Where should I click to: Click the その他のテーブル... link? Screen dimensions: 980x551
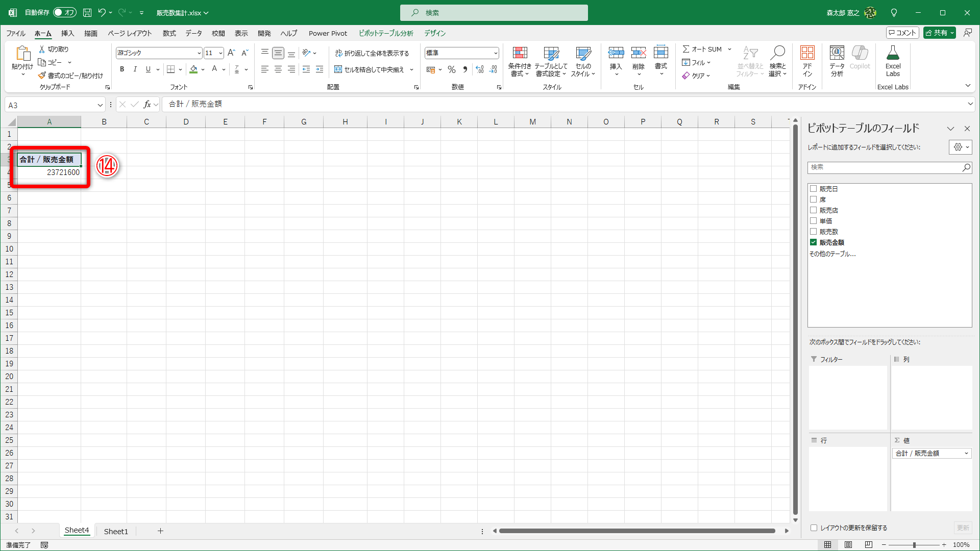(x=832, y=254)
